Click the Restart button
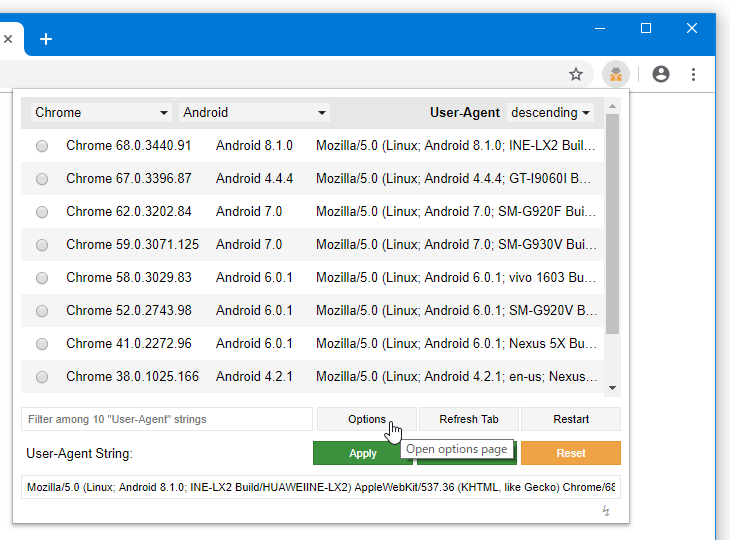 click(571, 419)
